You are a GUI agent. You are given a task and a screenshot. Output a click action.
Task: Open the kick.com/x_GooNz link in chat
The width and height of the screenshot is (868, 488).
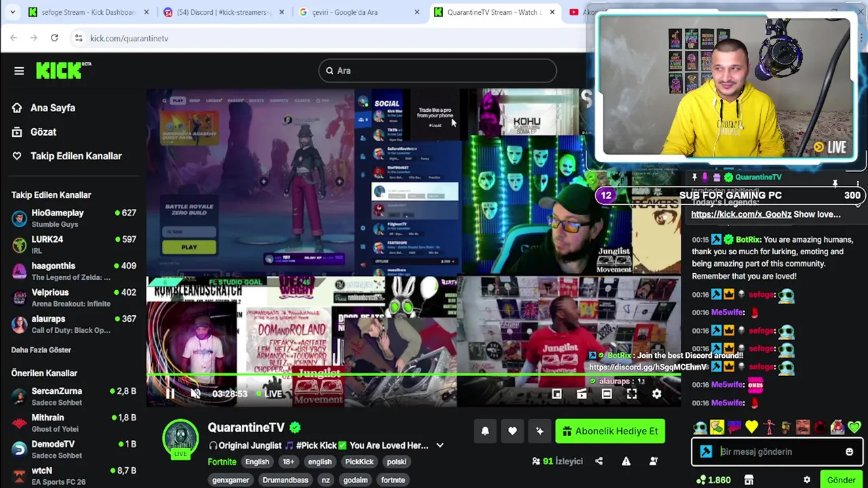[x=741, y=214]
